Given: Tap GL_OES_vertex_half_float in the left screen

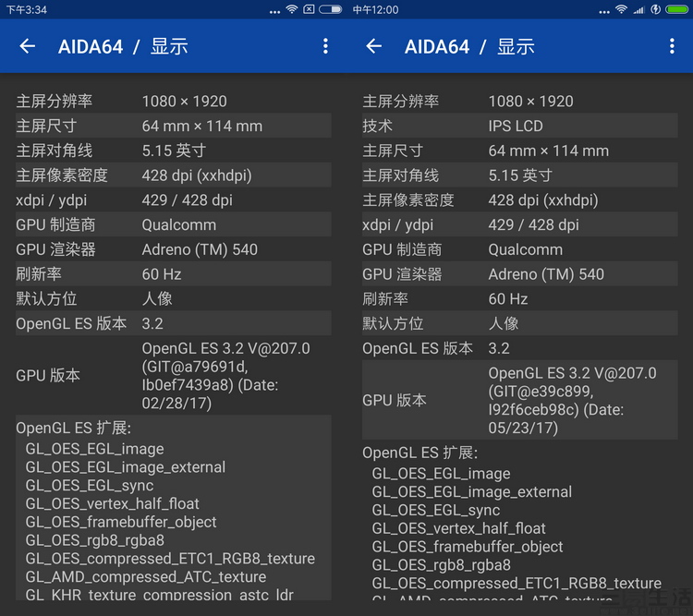Looking at the screenshot, I should tap(112, 503).
